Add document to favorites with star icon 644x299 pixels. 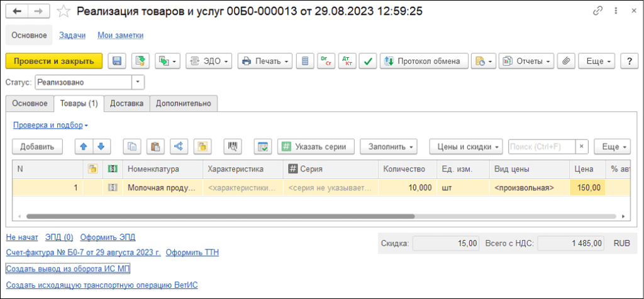(64, 11)
